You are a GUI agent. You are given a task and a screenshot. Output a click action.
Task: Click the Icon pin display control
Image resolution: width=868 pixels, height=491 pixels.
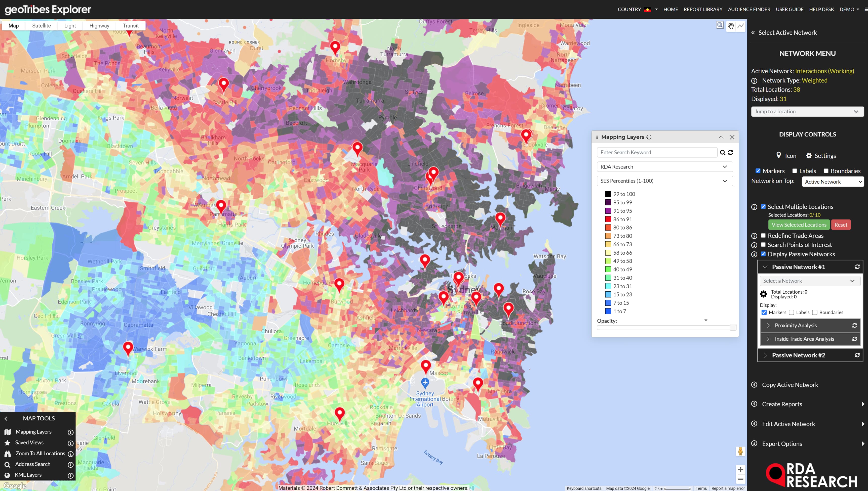(786, 155)
